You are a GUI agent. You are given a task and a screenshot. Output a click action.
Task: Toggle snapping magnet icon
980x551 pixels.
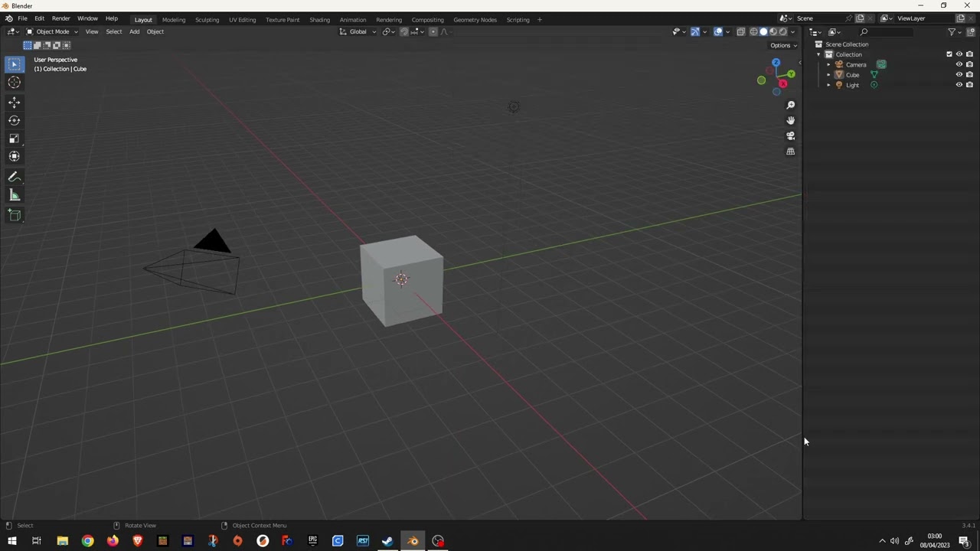[x=404, y=32]
